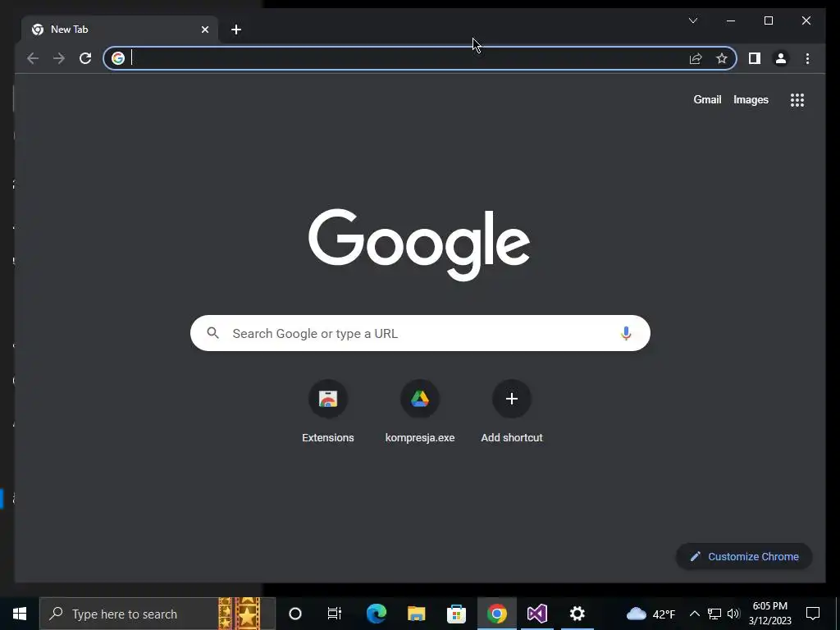The image size is (840, 630).
Task: Open the Google apps grid
Action: pos(797,99)
